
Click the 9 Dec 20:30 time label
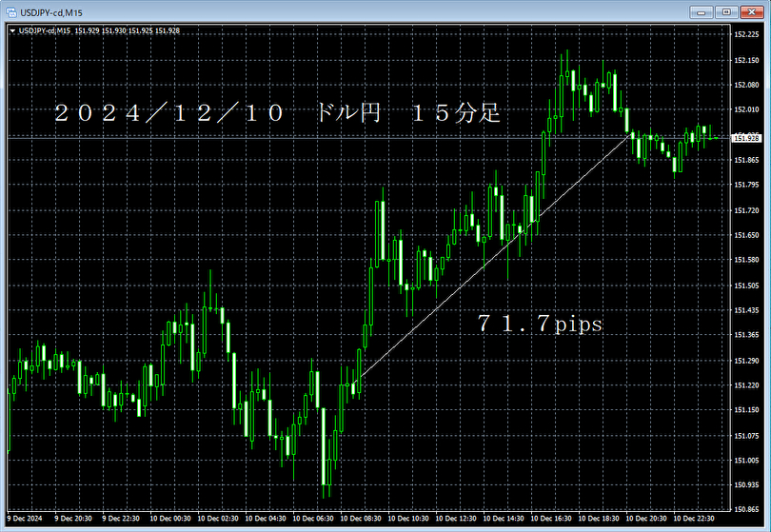coord(72,519)
